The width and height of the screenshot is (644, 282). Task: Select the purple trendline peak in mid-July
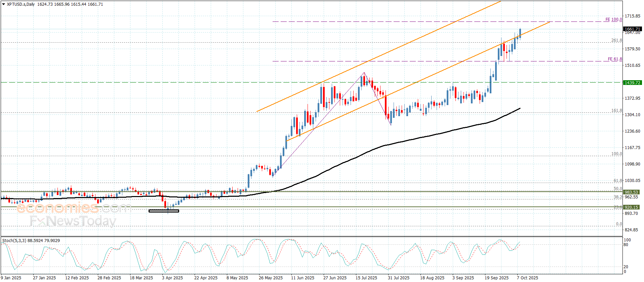pyautogui.click(x=364, y=73)
